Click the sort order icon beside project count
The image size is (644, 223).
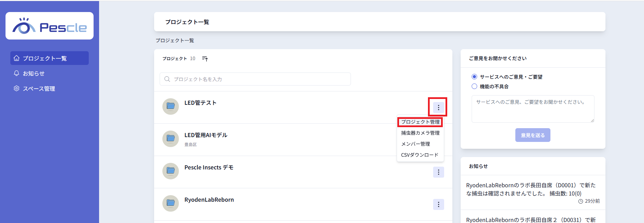205,59
